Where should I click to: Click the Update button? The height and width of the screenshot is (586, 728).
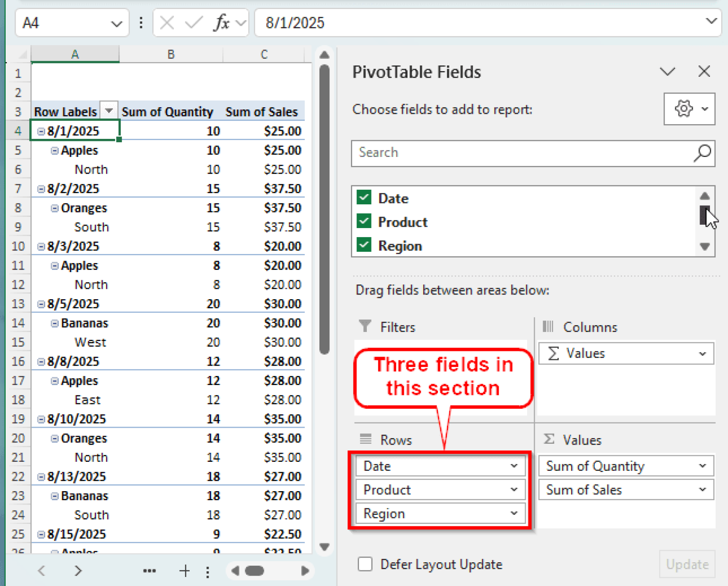[x=687, y=564]
